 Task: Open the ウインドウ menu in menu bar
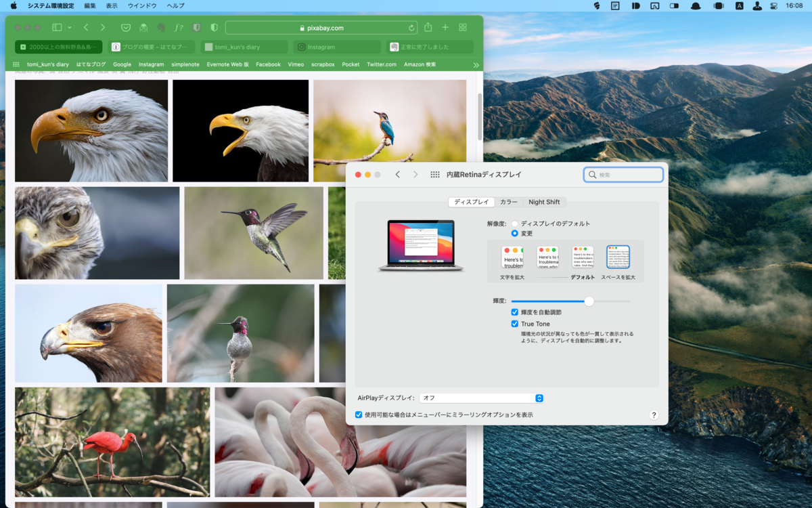point(142,5)
